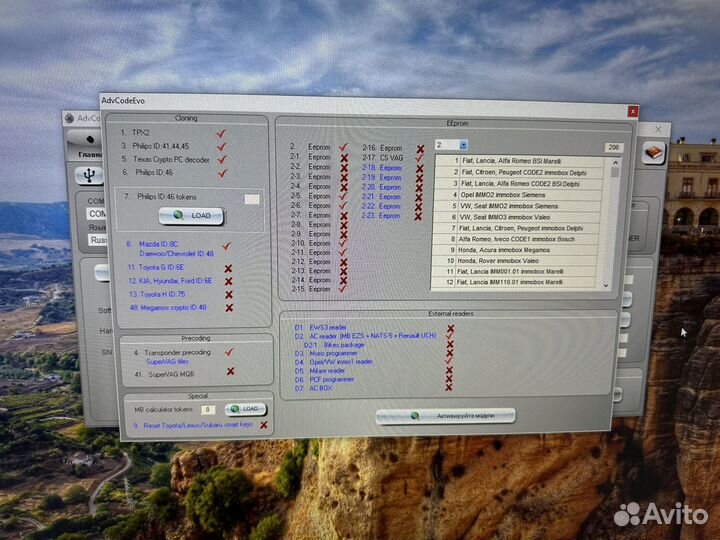This screenshot has height=540, width=720.
Task: Click the checkmark beside 2-17. CS VAG
Action: (x=419, y=158)
